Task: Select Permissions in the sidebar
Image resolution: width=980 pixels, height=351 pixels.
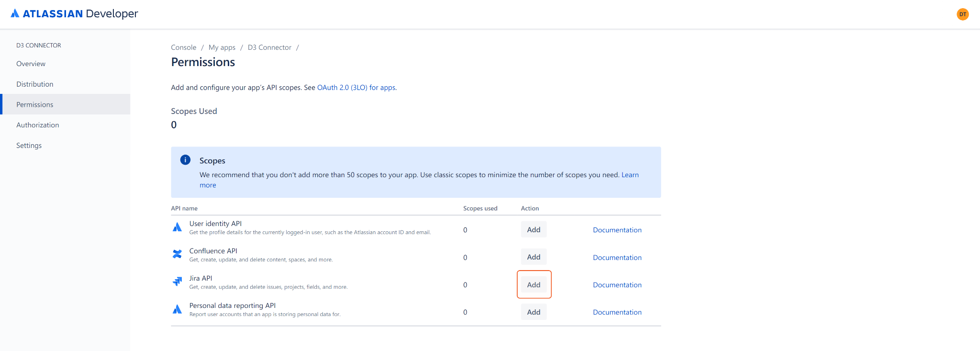Action: (x=34, y=104)
